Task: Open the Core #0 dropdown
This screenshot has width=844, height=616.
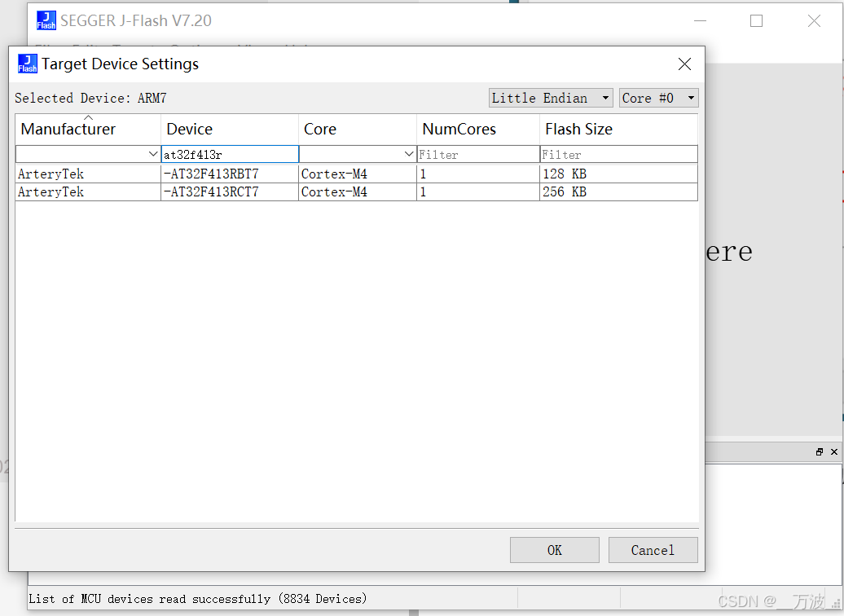Action: click(x=659, y=98)
